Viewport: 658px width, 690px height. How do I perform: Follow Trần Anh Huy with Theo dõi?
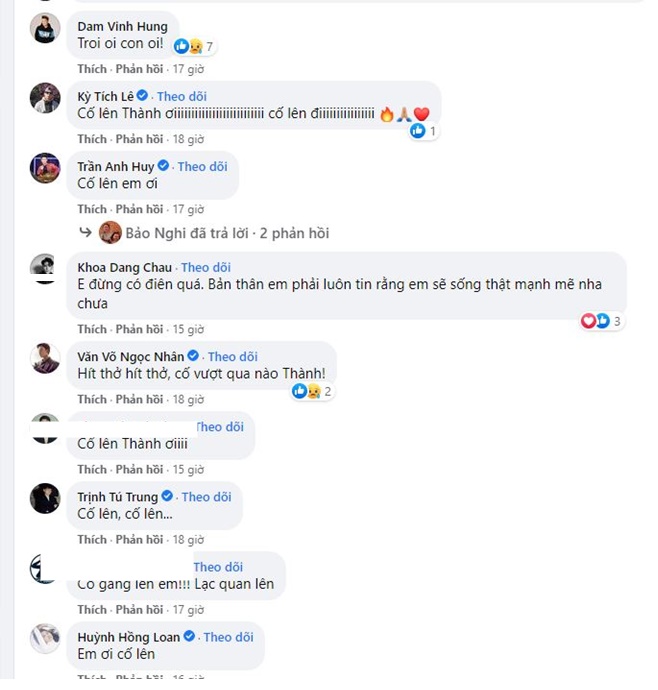click(203, 166)
